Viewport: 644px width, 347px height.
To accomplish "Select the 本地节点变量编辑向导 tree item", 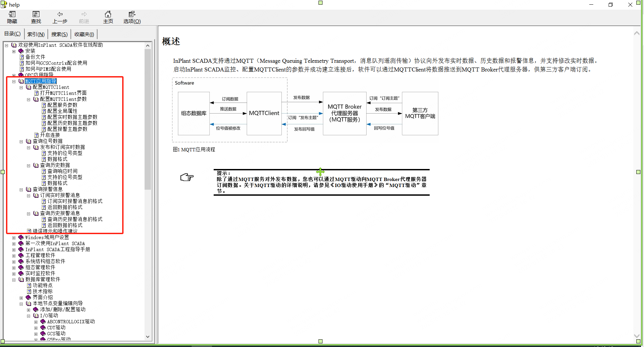I will [x=58, y=304].
